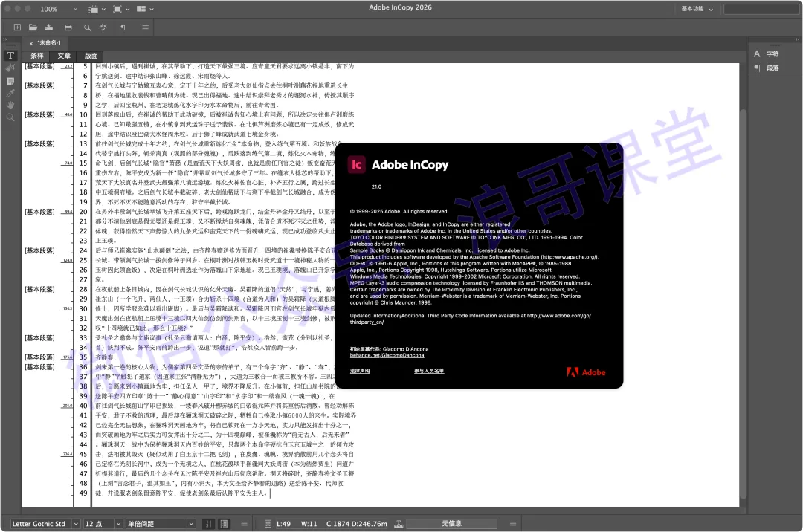Click the Find magnifier toolbar icon
The height and width of the screenshot is (532, 803).
coord(88,27)
